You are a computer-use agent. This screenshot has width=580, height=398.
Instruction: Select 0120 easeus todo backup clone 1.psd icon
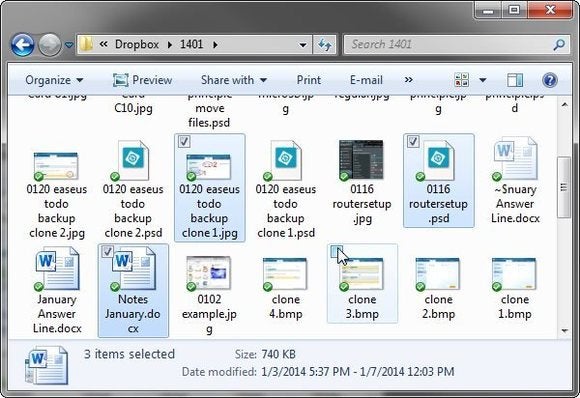point(285,161)
